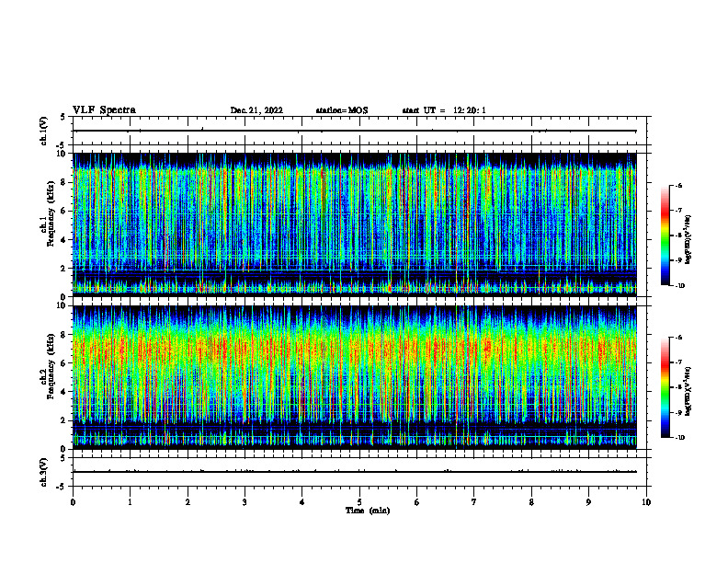Click the "8" kHz tick of ch.2 spectrogram

click(64, 335)
